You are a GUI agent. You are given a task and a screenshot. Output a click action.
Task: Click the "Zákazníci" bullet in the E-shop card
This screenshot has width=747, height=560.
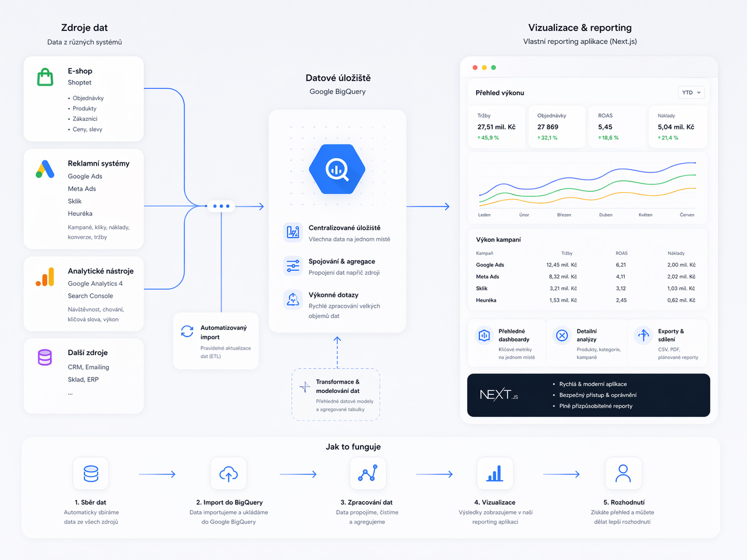click(85, 119)
